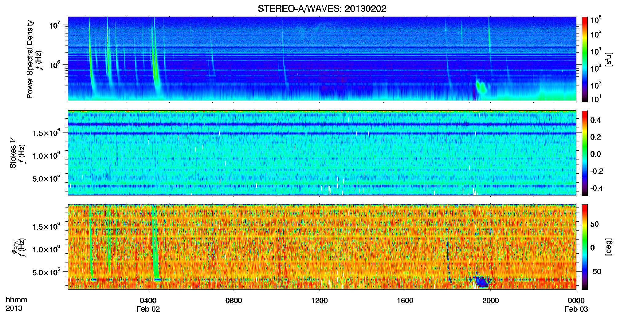Click the 0400 time tick label
The width and height of the screenshot is (644, 332).
(148, 301)
